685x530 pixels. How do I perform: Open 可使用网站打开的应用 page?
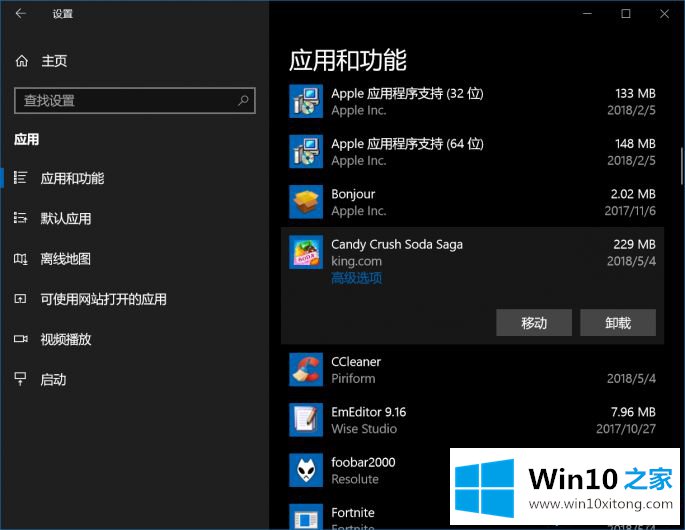click(103, 299)
